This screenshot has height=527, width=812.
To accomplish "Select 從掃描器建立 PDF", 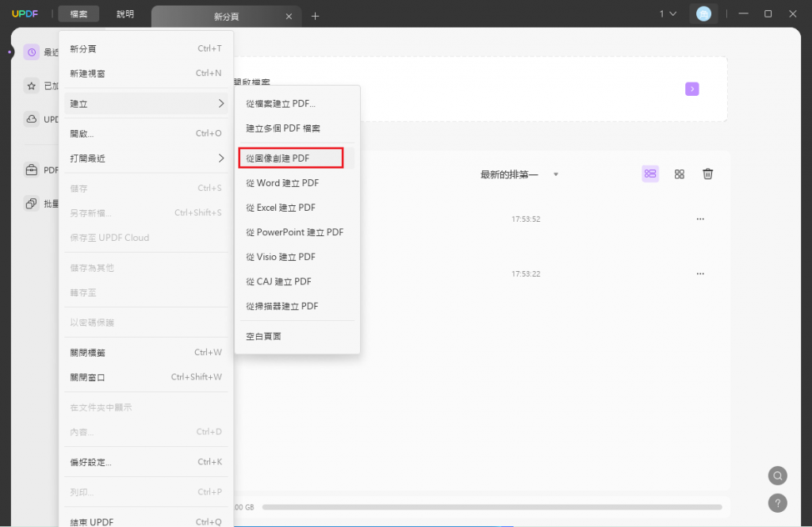I will (x=297, y=307).
